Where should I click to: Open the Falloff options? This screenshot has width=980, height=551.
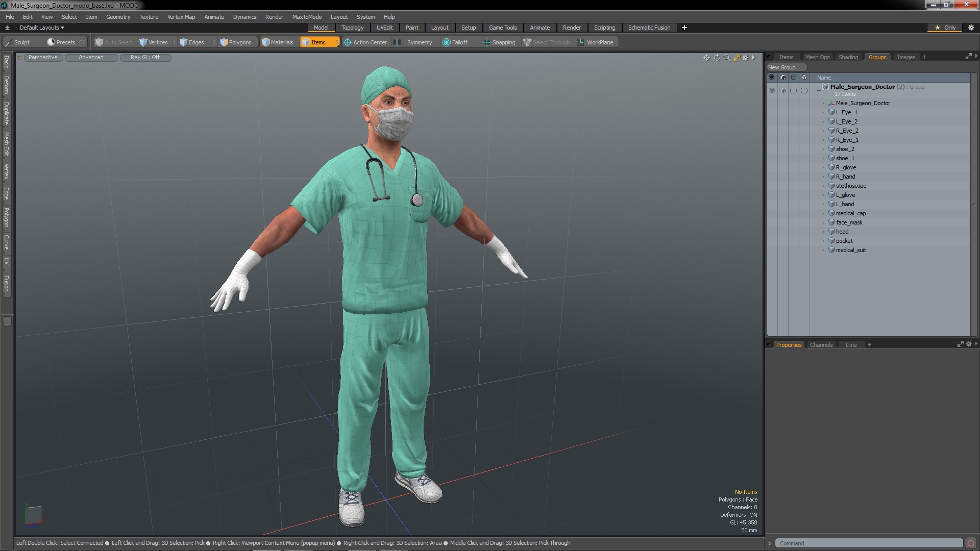tap(459, 42)
